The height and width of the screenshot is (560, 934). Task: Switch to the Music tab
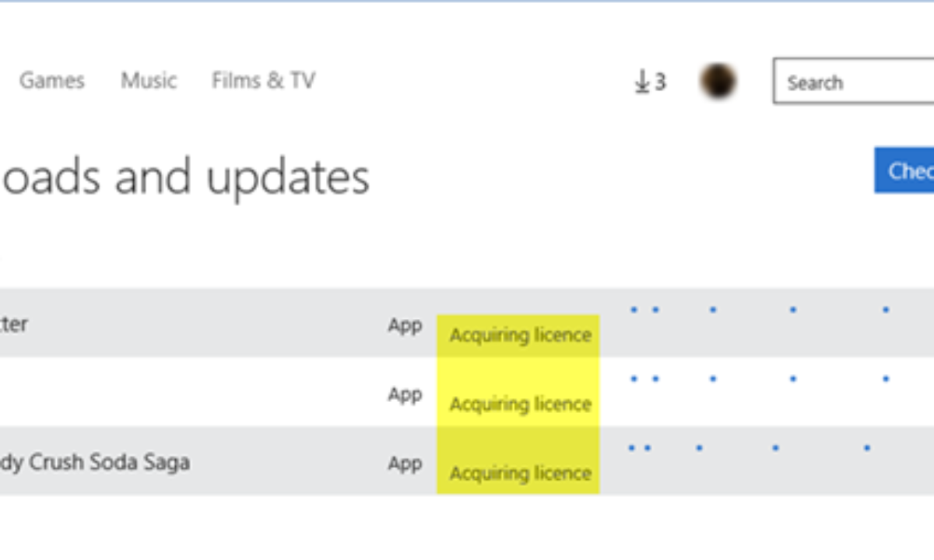tap(149, 81)
